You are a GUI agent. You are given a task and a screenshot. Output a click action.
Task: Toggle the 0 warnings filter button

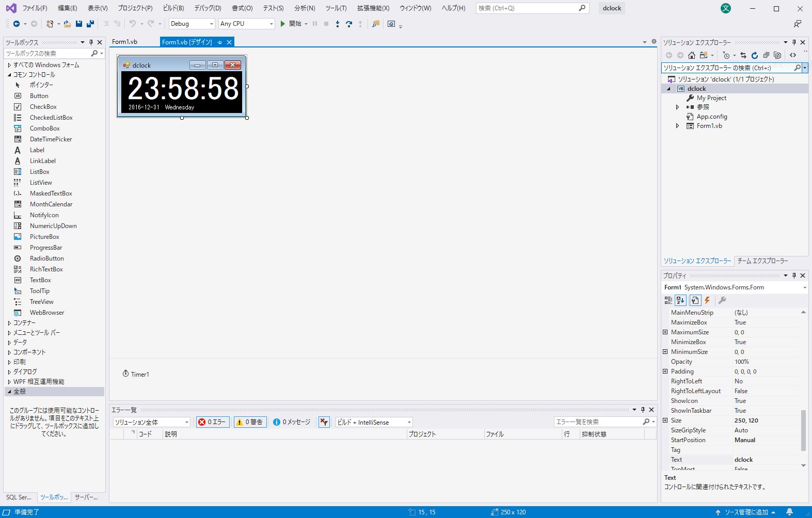point(250,422)
